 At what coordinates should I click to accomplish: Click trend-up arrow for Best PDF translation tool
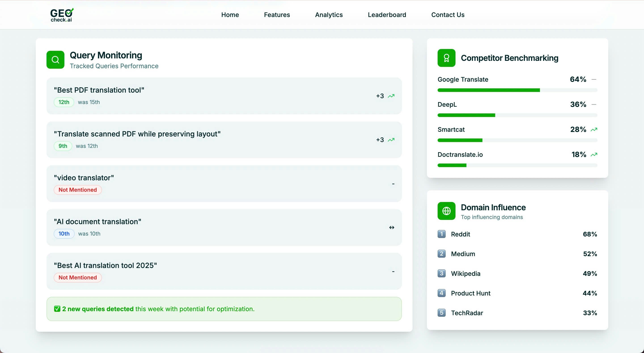click(391, 96)
